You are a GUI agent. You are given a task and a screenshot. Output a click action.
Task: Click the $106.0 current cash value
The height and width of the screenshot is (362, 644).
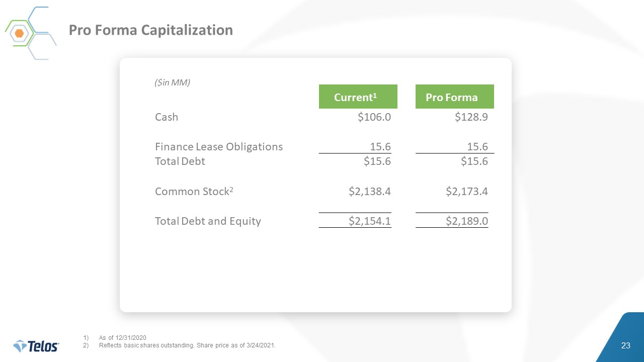click(374, 117)
